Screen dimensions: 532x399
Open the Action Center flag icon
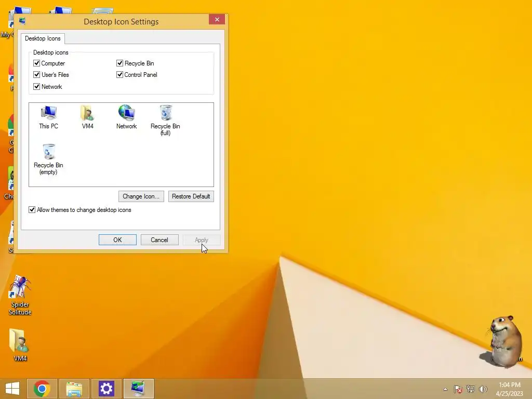[458, 389]
